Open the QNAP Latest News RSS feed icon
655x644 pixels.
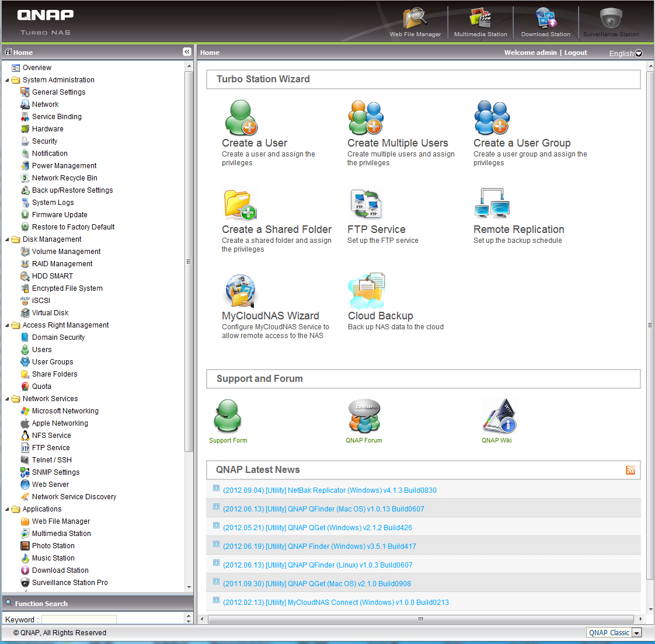(630, 470)
